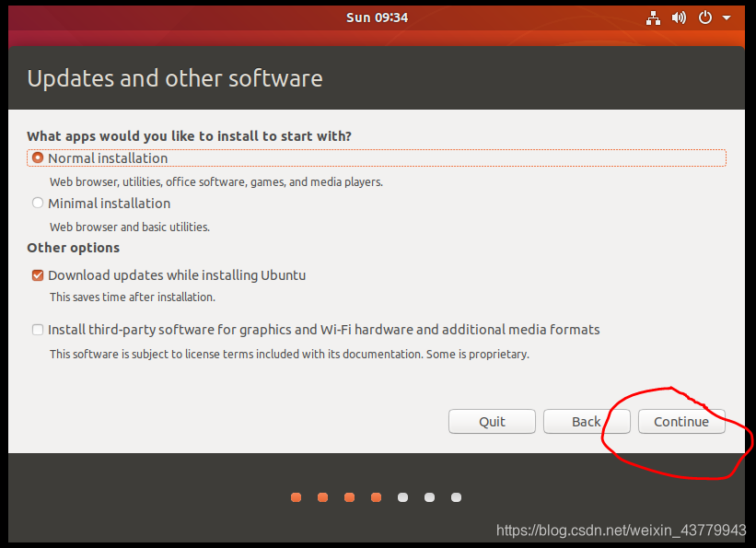This screenshot has width=756, height=548.
Task: Click 'Updates and other software' title
Action: point(175,78)
